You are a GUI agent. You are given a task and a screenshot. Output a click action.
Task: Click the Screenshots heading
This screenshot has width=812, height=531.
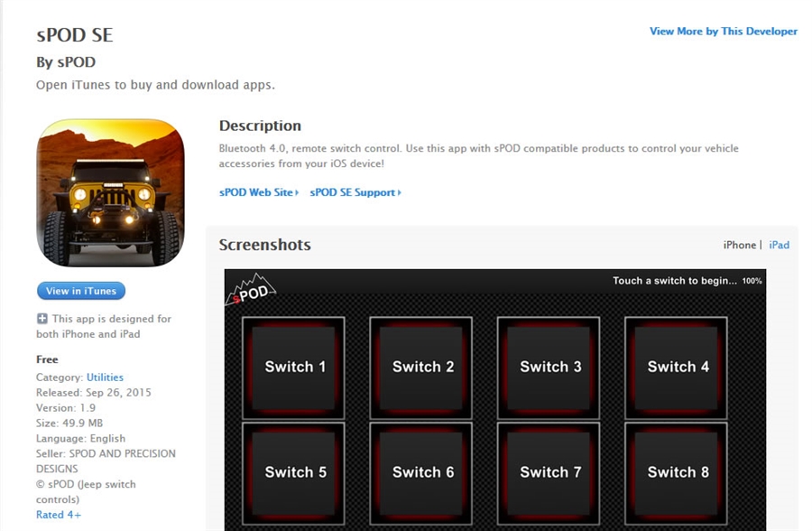264,245
